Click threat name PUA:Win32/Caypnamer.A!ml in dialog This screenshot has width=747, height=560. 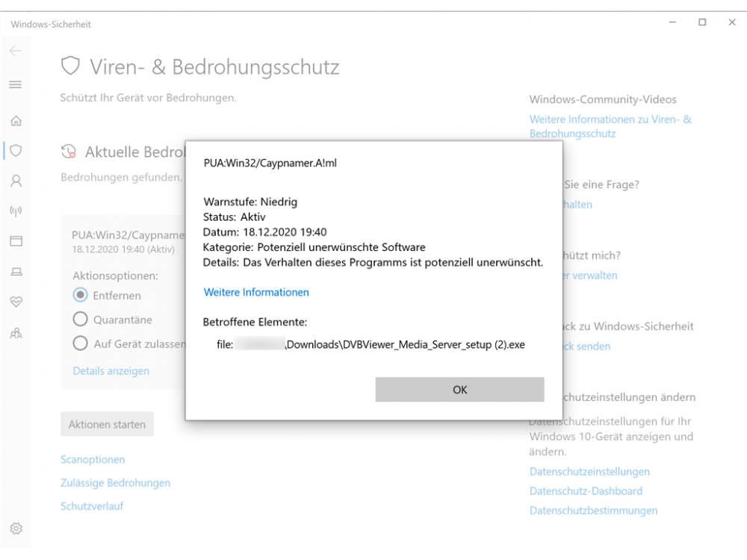coord(270,164)
